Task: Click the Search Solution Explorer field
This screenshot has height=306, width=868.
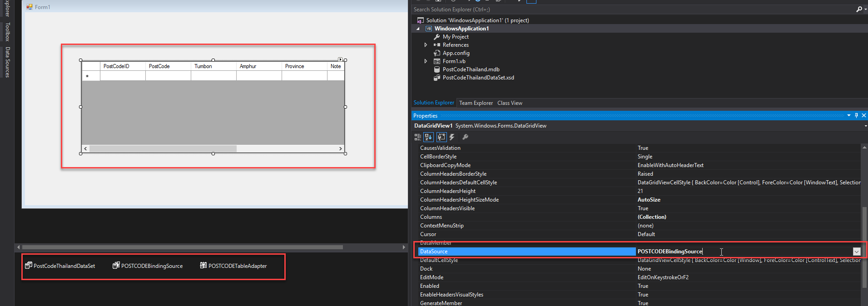Action: click(x=631, y=10)
